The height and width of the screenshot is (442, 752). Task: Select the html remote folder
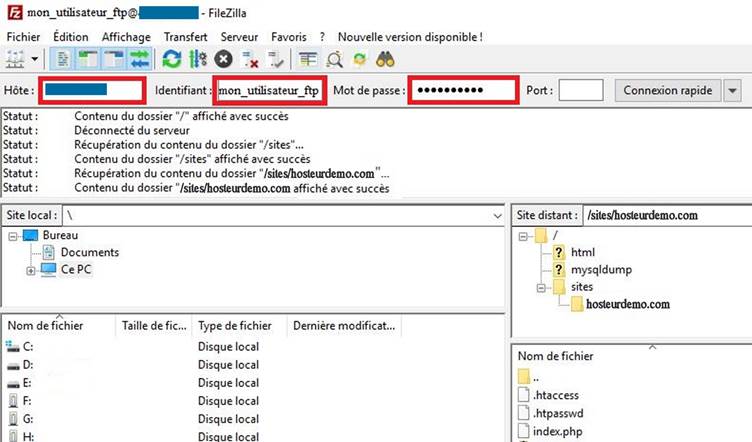coord(583,252)
